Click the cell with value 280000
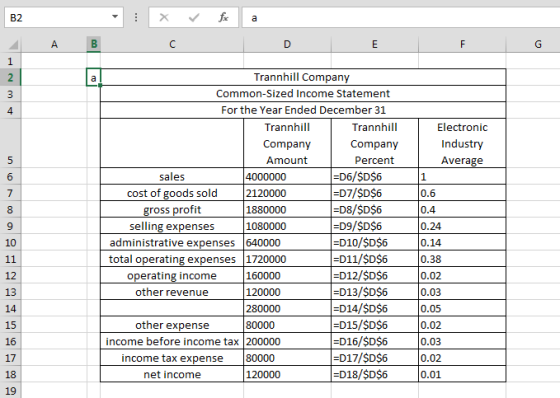This screenshot has height=398, width=560. click(x=287, y=308)
